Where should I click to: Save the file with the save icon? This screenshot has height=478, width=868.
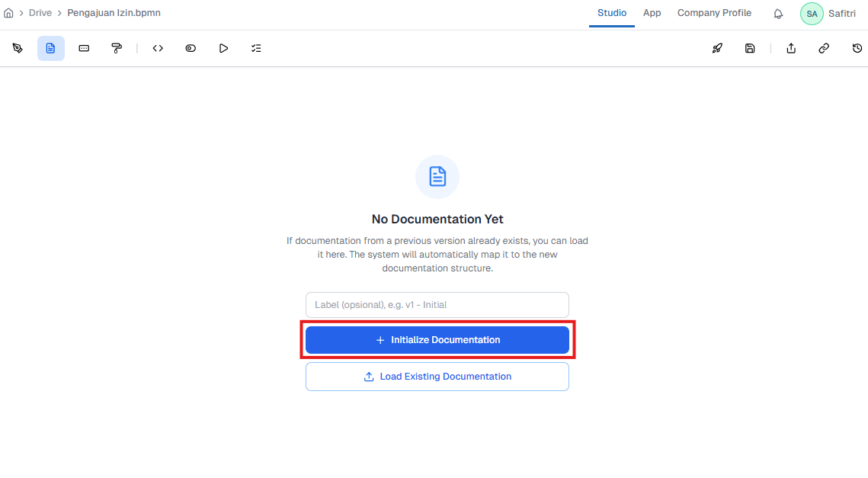point(750,48)
